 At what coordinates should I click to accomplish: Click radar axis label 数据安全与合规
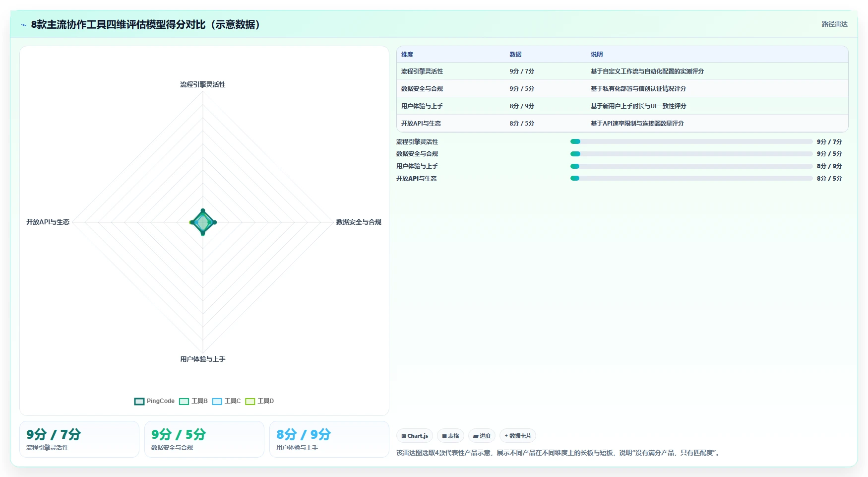tap(359, 222)
